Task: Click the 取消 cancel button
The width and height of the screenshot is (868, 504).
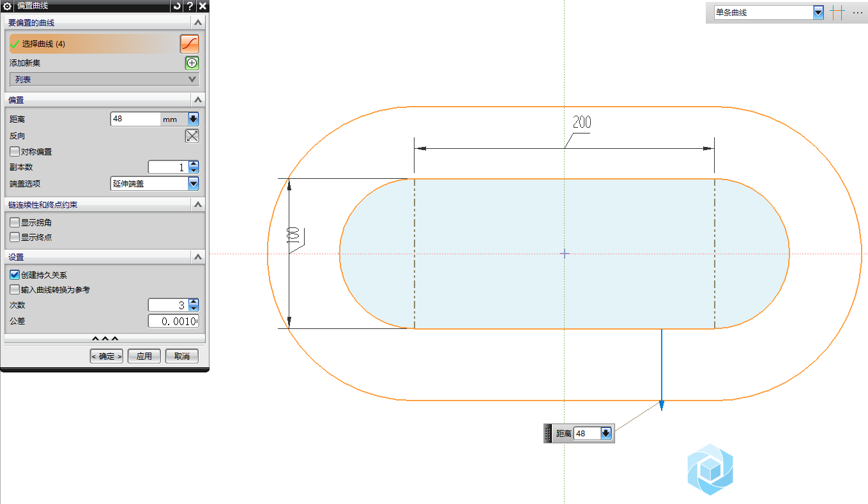Action: tap(182, 356)
